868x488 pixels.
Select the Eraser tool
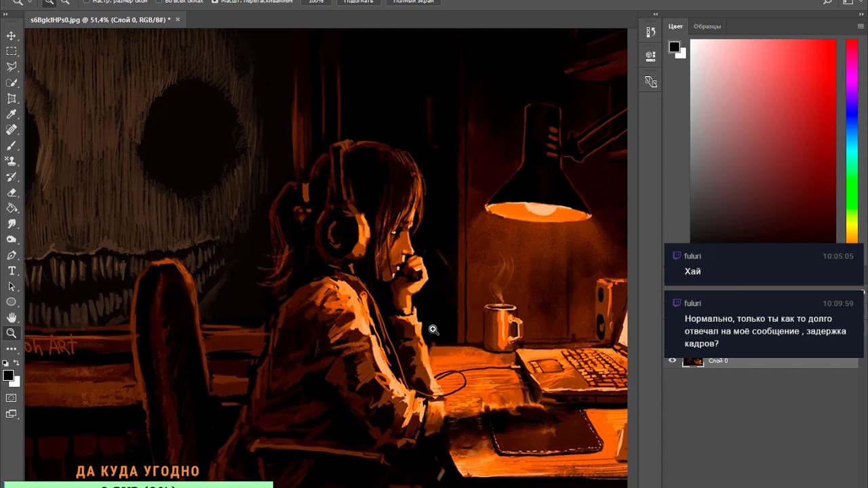point(12,192)
